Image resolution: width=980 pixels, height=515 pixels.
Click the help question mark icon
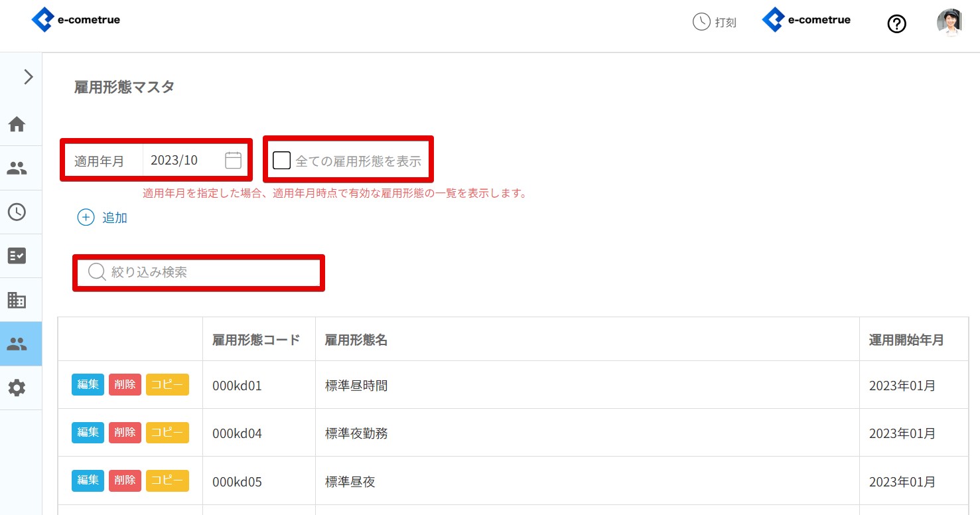[x=896, y=24]
